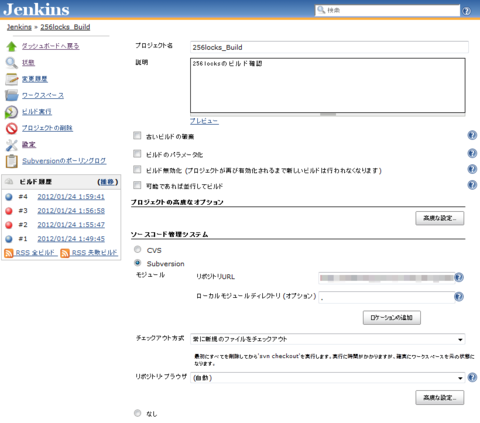The width and height of the screenshot is (480, 423).
Task: Open help for disable build option
Action: pos(472,169)
